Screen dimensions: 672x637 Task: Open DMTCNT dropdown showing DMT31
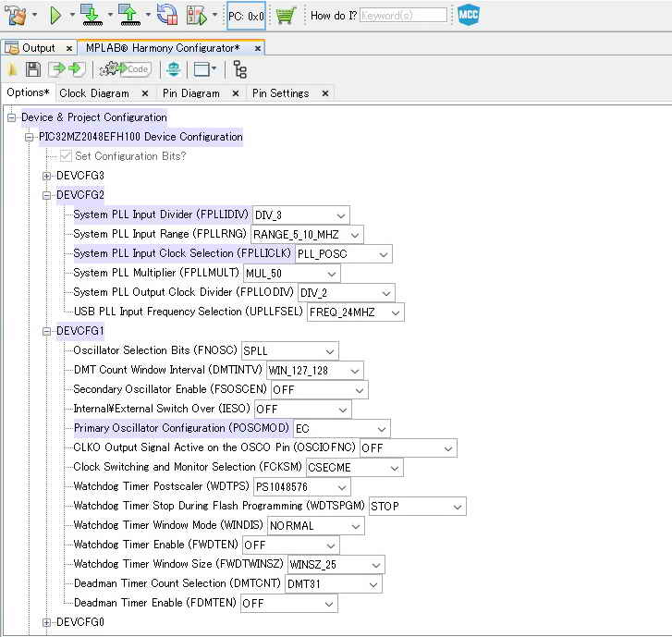click(x=334, y=584)
